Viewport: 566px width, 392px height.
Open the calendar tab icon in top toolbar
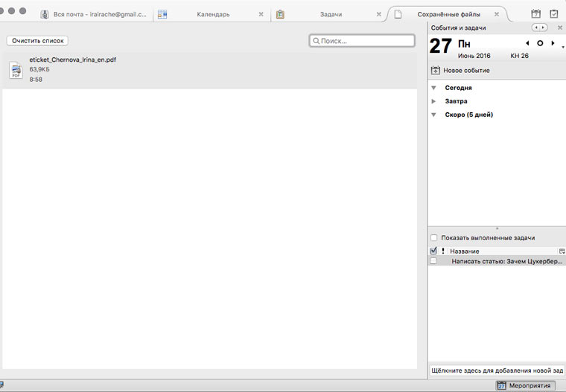[x=536, y=13]
